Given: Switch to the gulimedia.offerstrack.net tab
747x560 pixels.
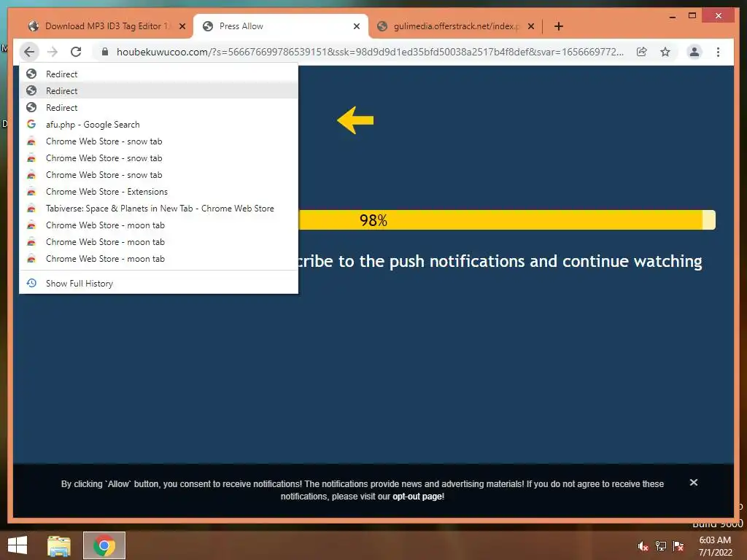Looking at the screenshot, I should (x=455, y=26).
